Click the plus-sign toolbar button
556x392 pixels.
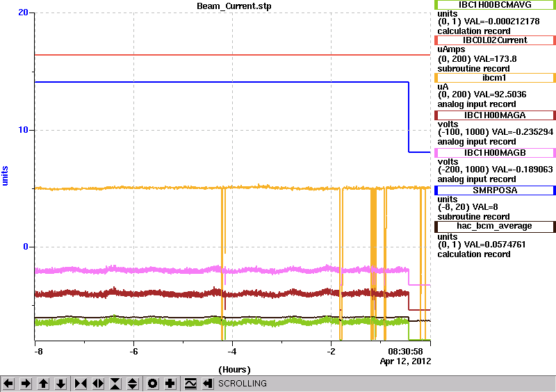(x=170, y=384)
